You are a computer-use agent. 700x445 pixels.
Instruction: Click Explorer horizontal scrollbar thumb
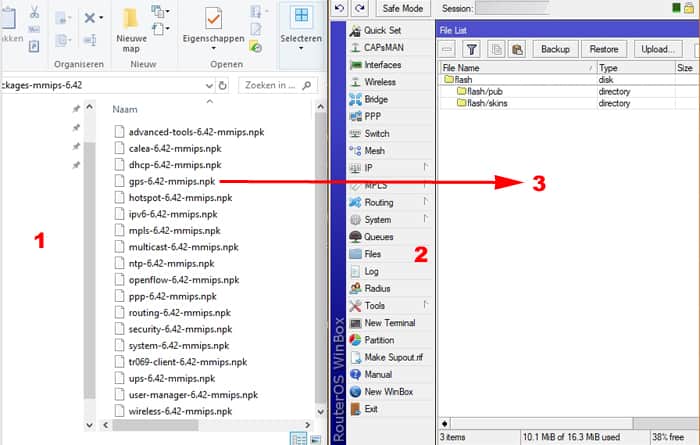[x=155, y=425]
